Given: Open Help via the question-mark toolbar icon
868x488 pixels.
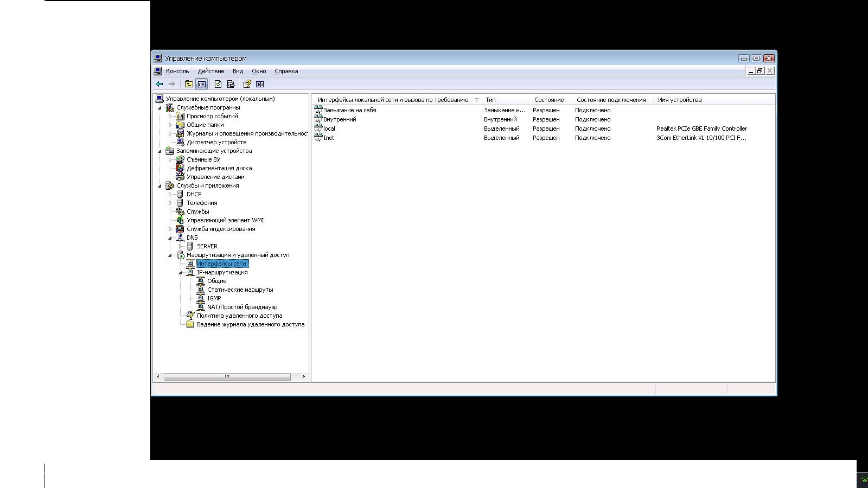Looking at the screenshot, I should 247,84.
